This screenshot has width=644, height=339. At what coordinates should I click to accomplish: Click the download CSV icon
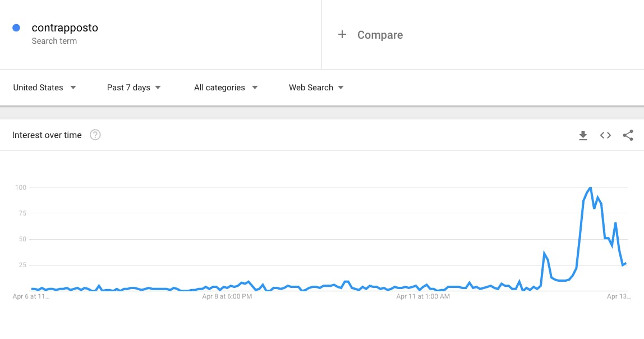tap(583, 135)
